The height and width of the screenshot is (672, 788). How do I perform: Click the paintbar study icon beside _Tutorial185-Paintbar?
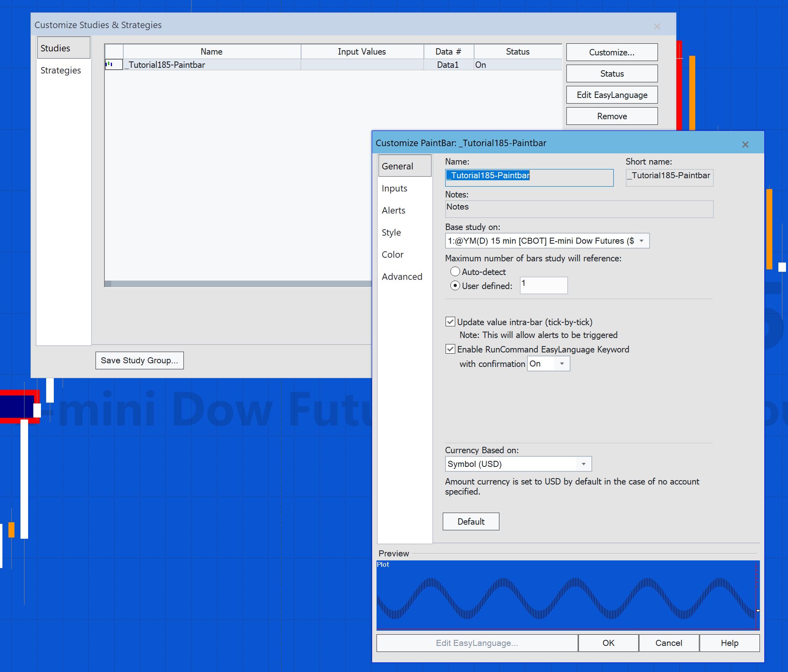(113, 64)
